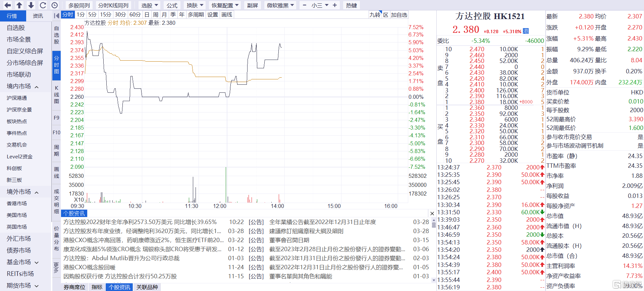This screenshot has width=644, height=291.
Task: Select the 月 monthly period
Action: pyautogui.click(x=164, y=14)
